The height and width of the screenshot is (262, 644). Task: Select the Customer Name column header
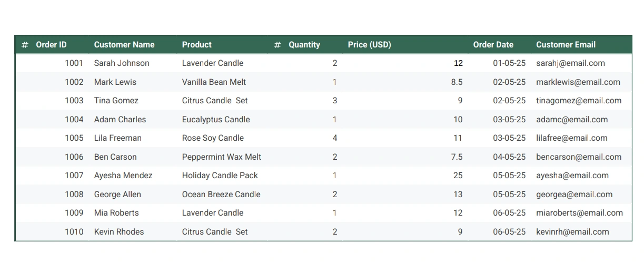coord(124,45)
